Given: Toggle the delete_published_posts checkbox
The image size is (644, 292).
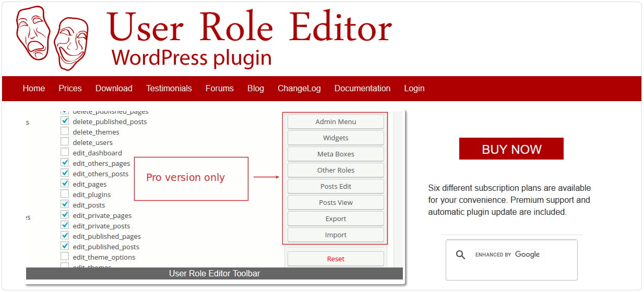Looking at the screenshot, I should point(65,121).
